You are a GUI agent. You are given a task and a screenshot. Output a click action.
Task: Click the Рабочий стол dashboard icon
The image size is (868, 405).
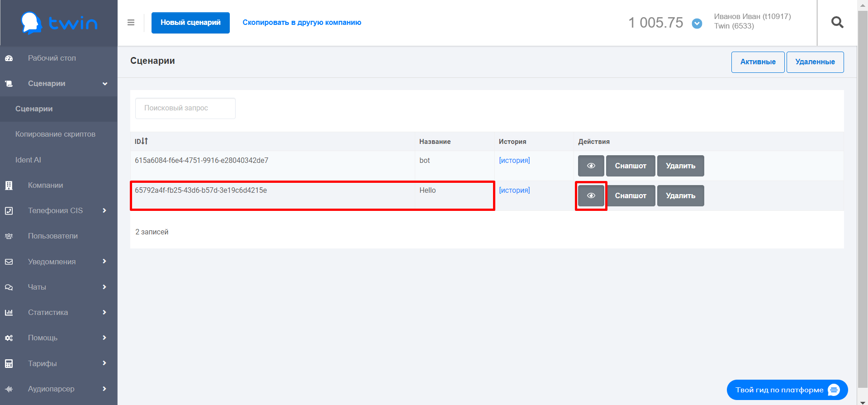coord(9,58)
